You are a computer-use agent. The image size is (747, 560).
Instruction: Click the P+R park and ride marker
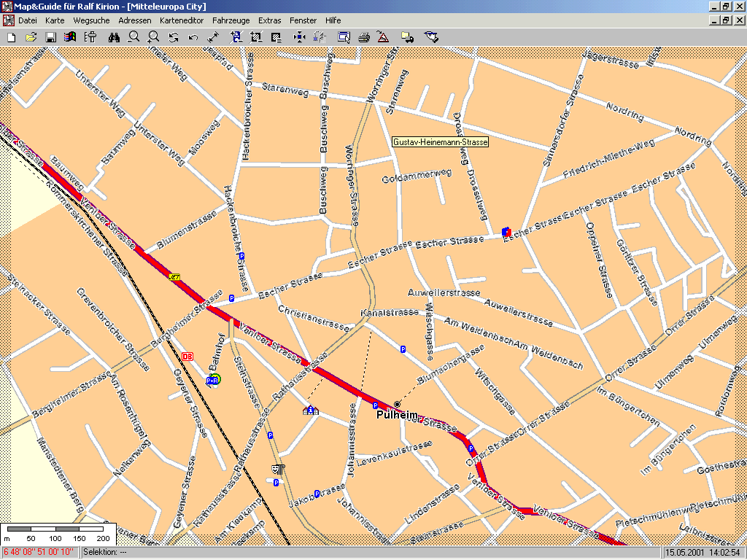(213, 380)
